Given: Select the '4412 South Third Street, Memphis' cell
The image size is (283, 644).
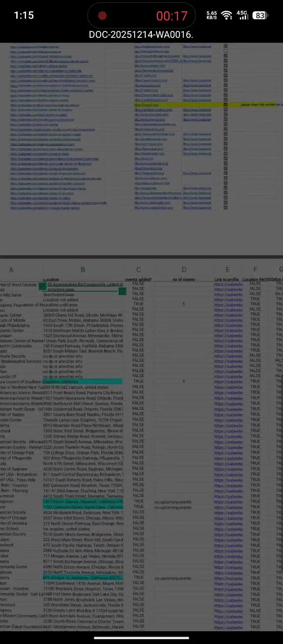Looking at the screenshot, I should [83, 496].
